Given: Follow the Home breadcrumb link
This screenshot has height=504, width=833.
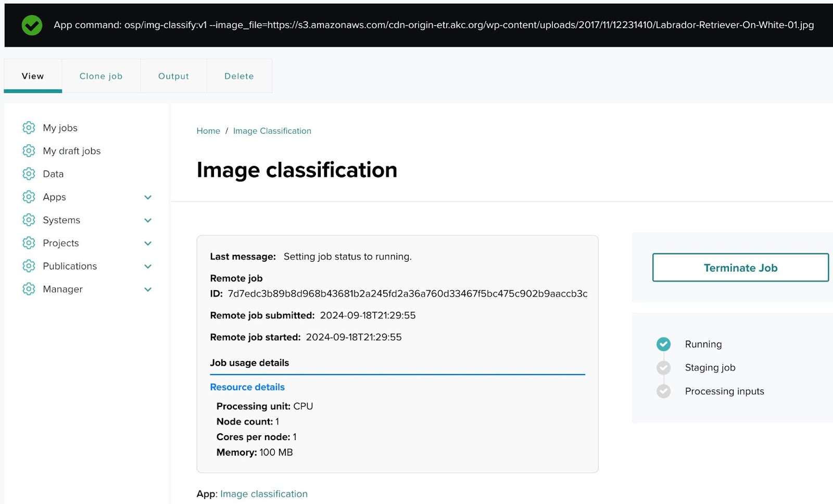Looking at the screenshot, I should [x=208, y=131].
